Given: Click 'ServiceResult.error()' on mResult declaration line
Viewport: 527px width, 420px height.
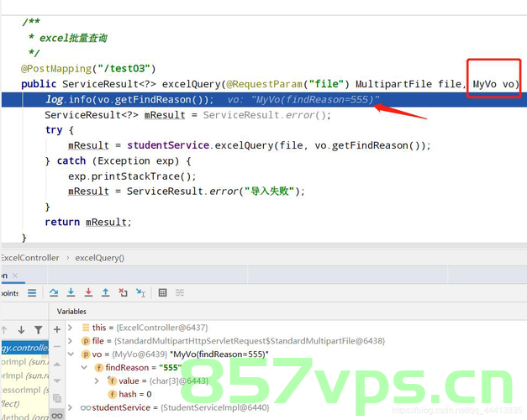Looking at the screenshot, I should pos(266,115).
